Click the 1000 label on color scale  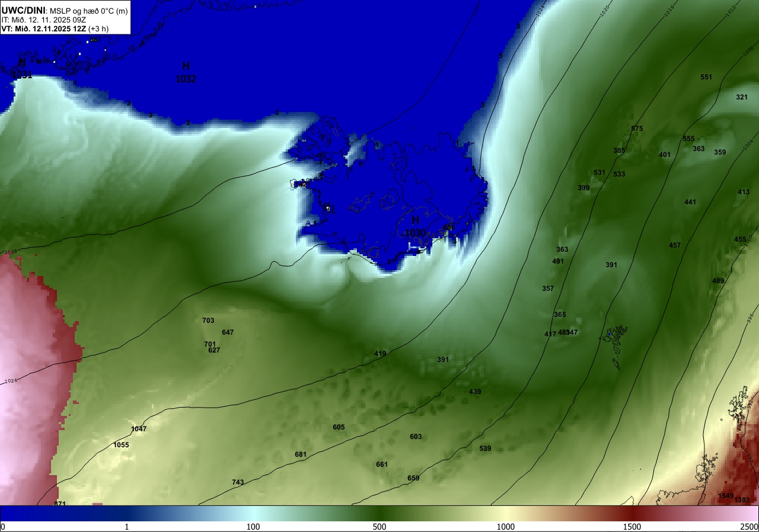(x=506, y=527)
